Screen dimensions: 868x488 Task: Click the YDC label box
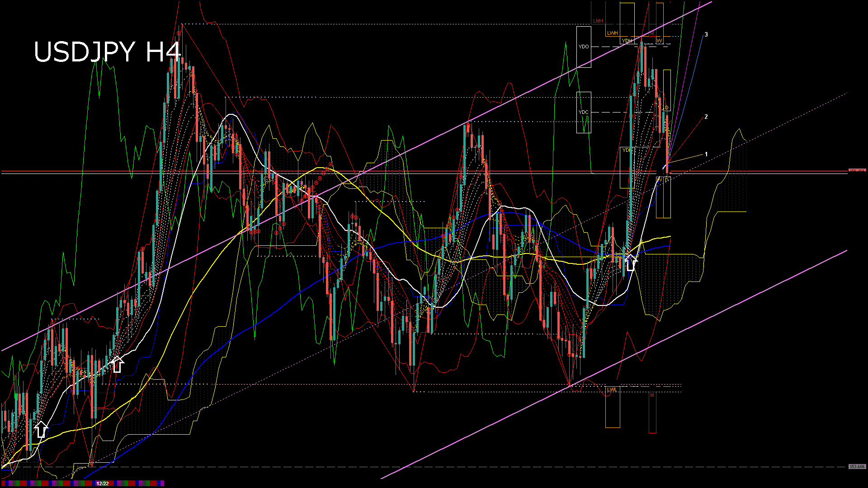tap(584, 112)
